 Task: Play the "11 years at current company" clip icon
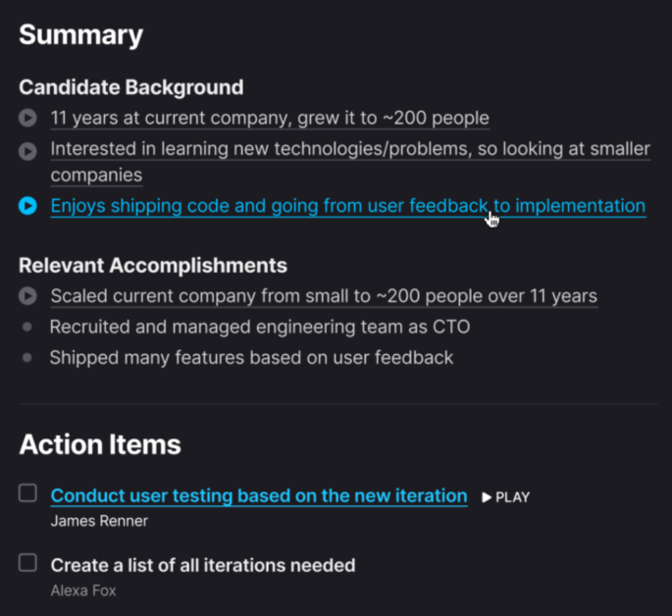point(27,119)
